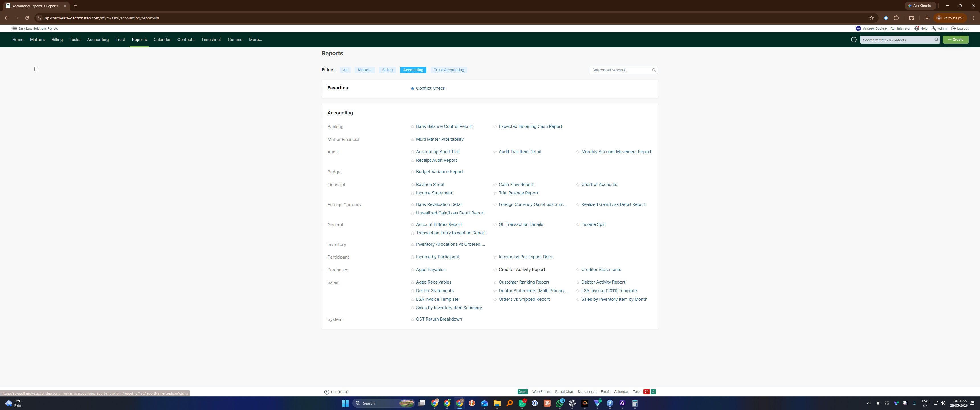
Task: Open Help via the question mark icon
Action: (x=917, y=28)
